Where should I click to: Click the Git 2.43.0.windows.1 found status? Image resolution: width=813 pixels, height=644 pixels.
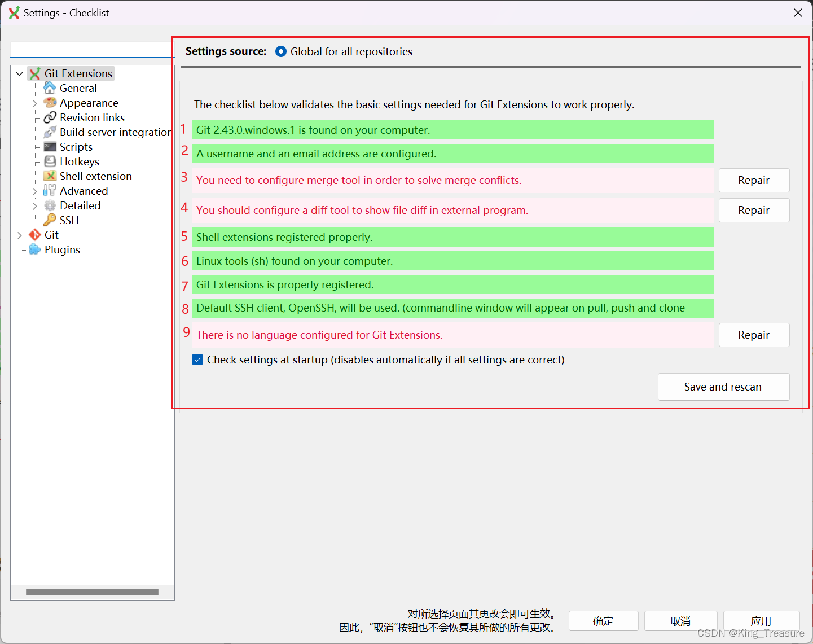click(452, 130)
